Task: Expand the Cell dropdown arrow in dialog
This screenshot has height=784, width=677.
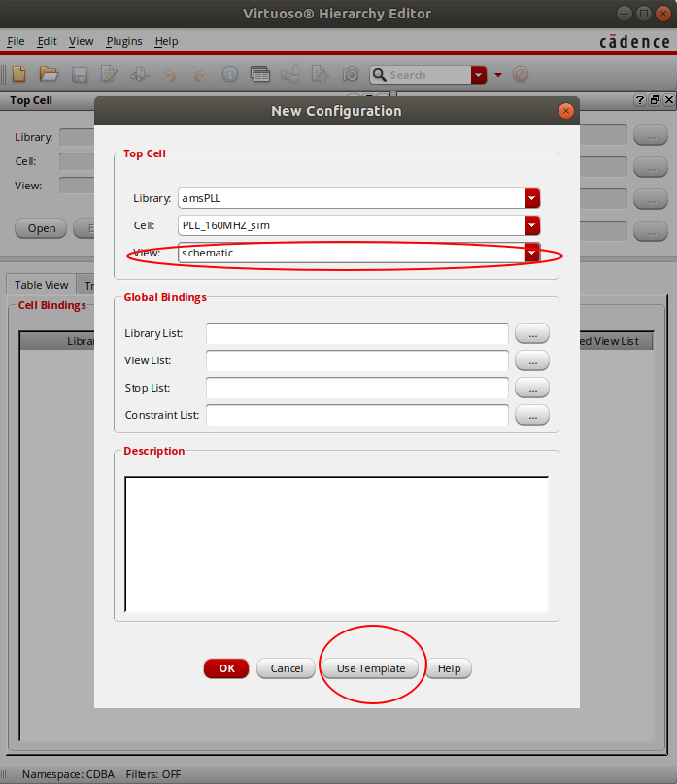Action: pyautogui.click(x=532, y=225)
